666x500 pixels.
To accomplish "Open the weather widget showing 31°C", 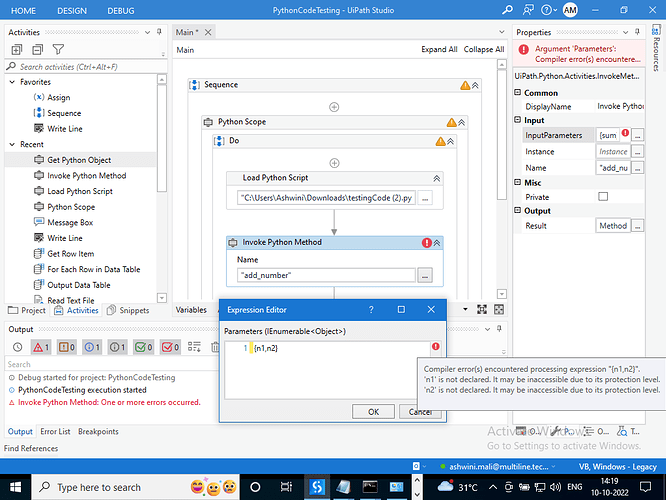I will pyautogui.click(x=457, y=487).
